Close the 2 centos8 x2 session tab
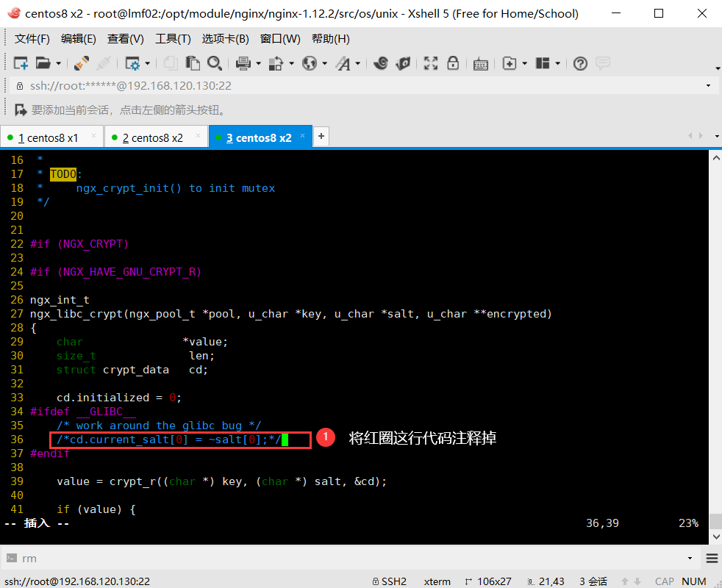 tap(197, 136)
